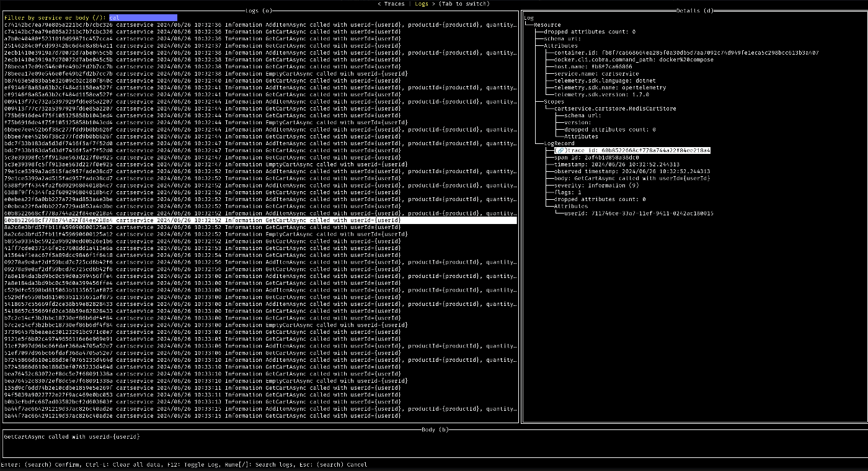
Task: Select the version row under RedisCartStore
Action: coord(579,122)
